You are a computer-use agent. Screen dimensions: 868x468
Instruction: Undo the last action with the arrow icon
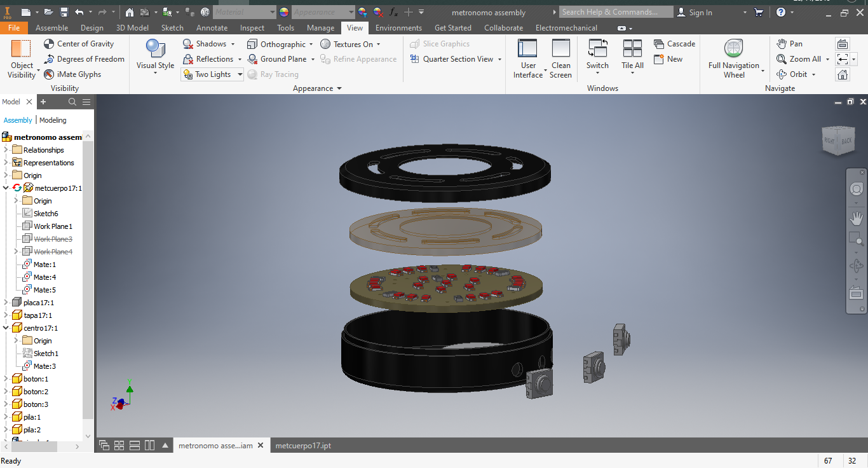click(79, 12)
